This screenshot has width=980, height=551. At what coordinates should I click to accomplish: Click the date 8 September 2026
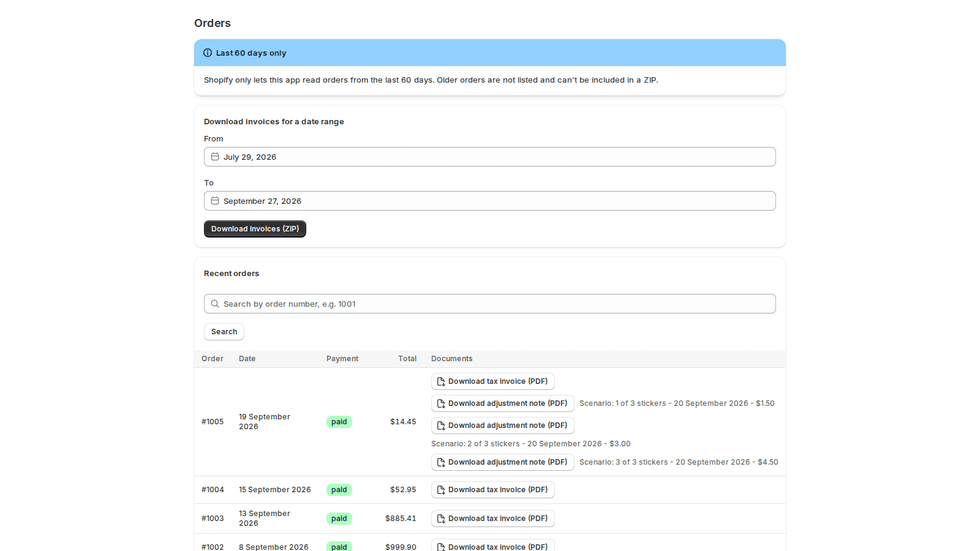tap(274, 547)
